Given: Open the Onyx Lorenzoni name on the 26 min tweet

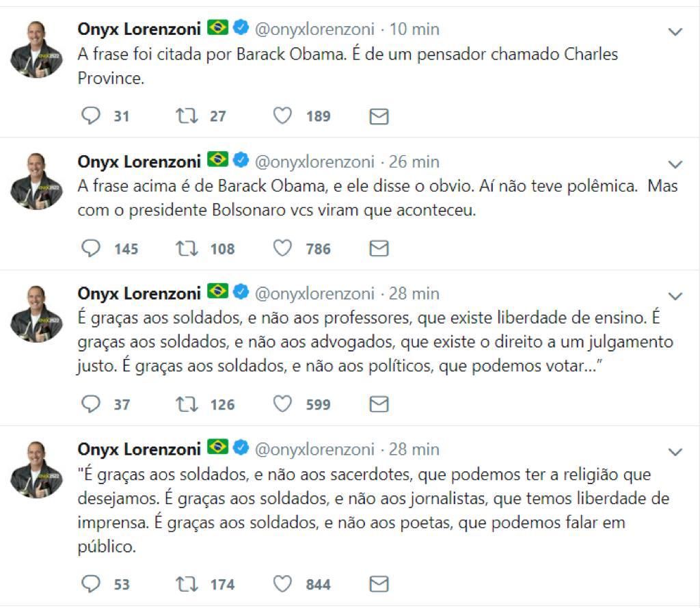Looking at the screenshot, I should click(139, 161).
